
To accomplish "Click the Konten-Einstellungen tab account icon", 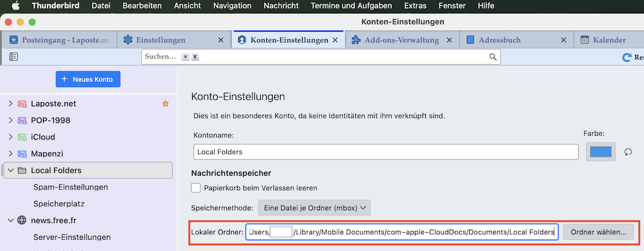I will click(x=242, y=40).
